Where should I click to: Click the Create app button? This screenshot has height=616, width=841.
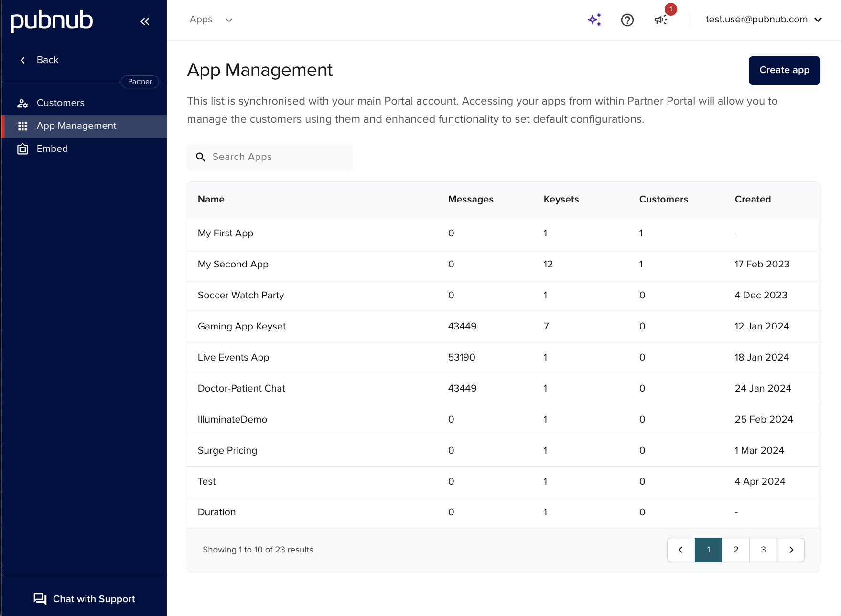point(784,70)
